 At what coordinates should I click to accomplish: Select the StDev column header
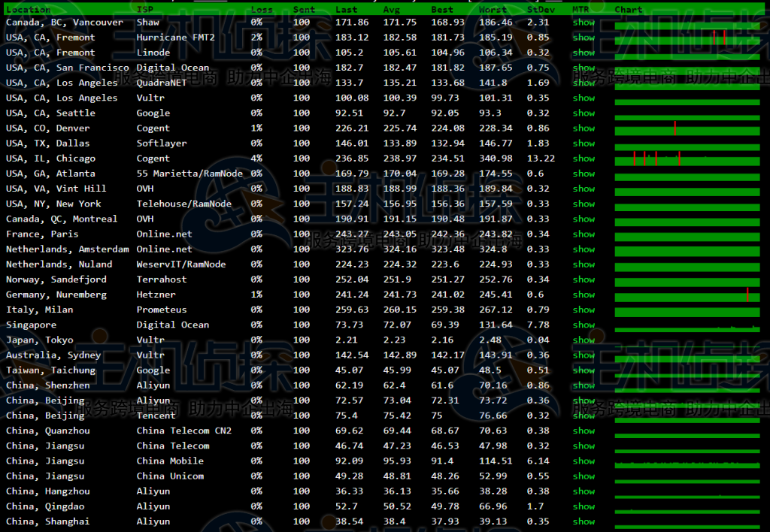click(541, 10)
